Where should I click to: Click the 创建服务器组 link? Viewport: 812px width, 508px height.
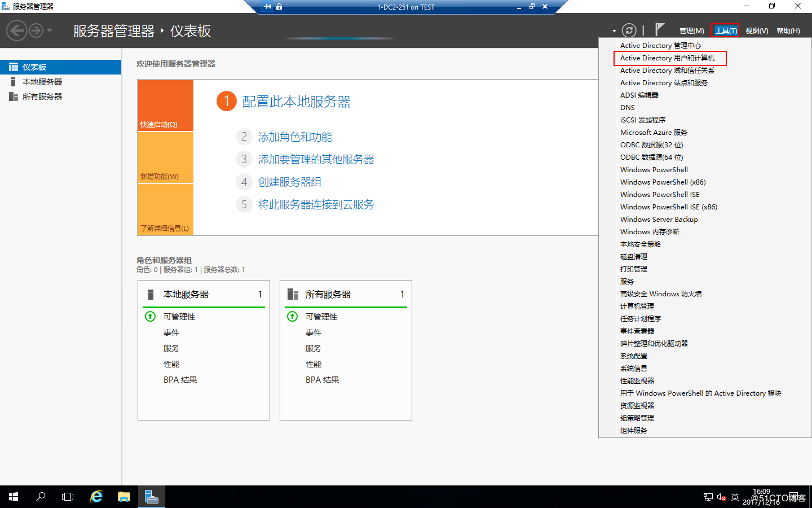(x=290, y=182)
